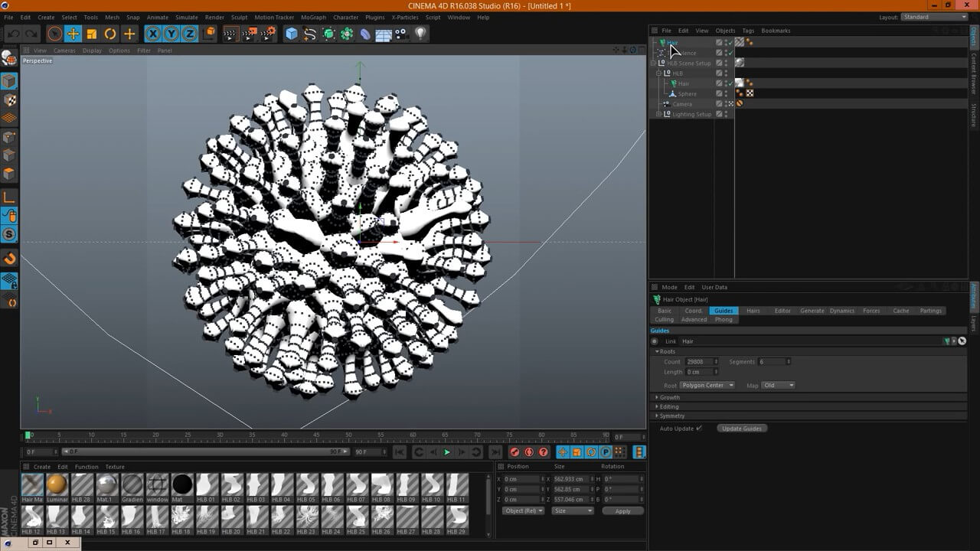This screenshot has height=551, width=980.
Task: Open the MoGraph menu
Action: tap(312, 17)
